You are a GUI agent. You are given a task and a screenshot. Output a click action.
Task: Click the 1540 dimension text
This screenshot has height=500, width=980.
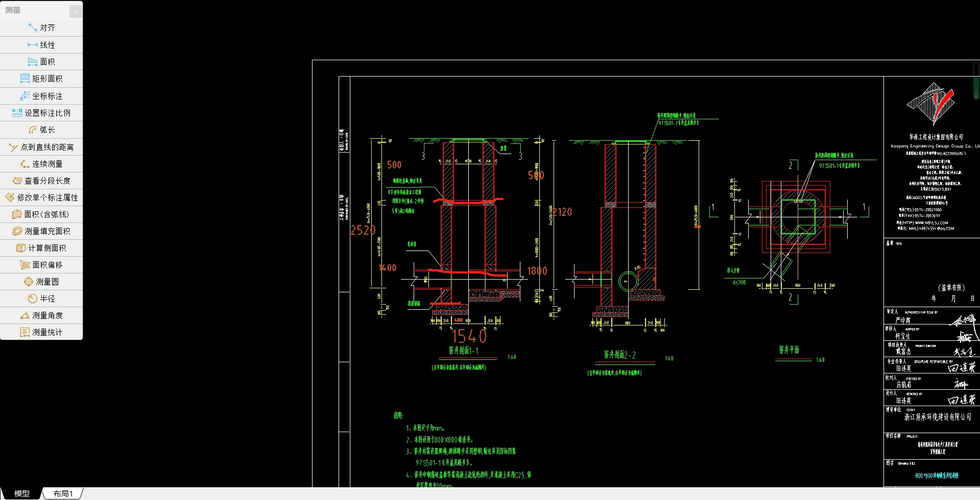(469, 336)
